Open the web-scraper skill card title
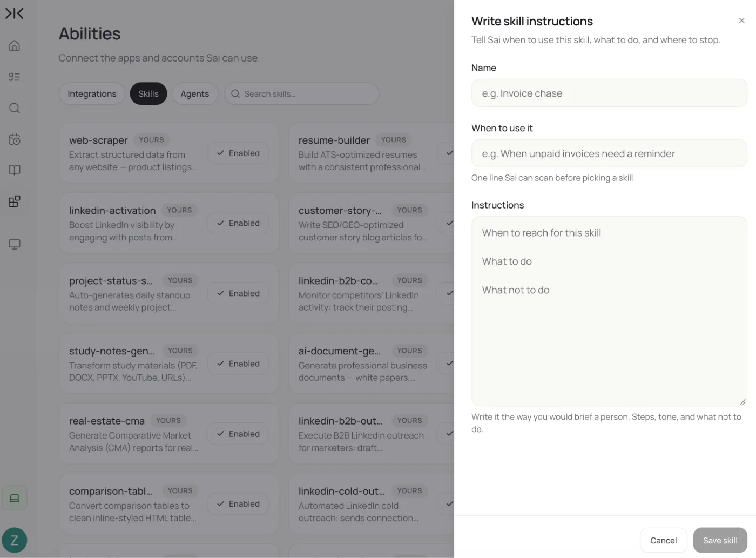Viewport: 756px width, 558px height. (98, 140)
